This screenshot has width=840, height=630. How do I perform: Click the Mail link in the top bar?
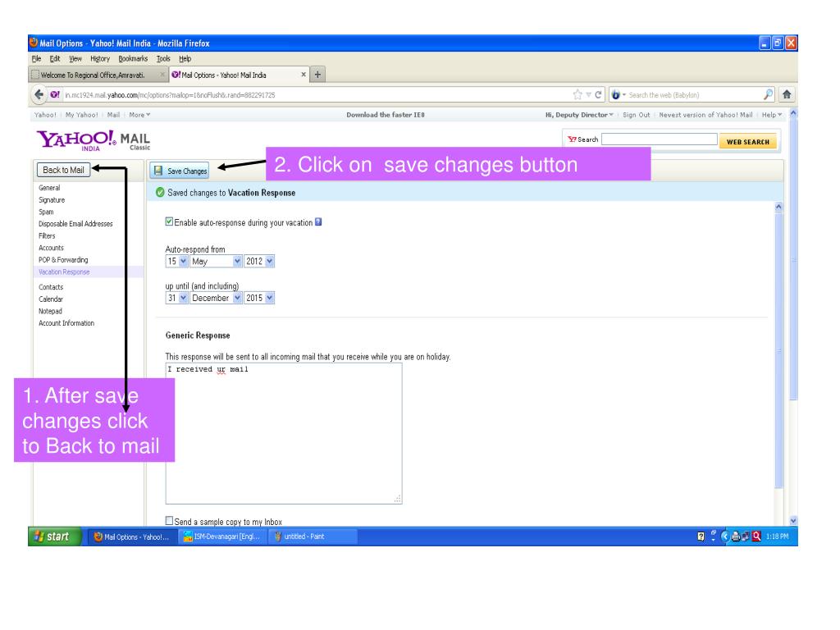pyautogui.click(x=113, y=115)
